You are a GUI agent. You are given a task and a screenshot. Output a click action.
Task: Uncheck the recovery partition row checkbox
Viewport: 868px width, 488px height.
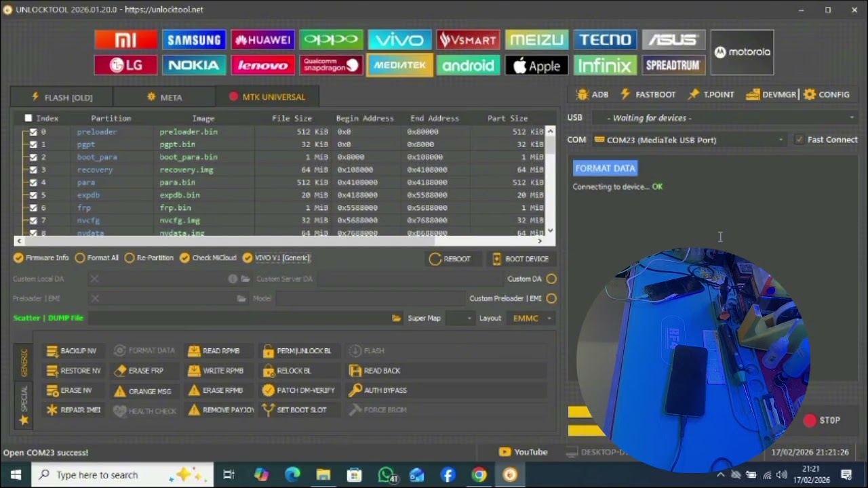click(33, 170)
